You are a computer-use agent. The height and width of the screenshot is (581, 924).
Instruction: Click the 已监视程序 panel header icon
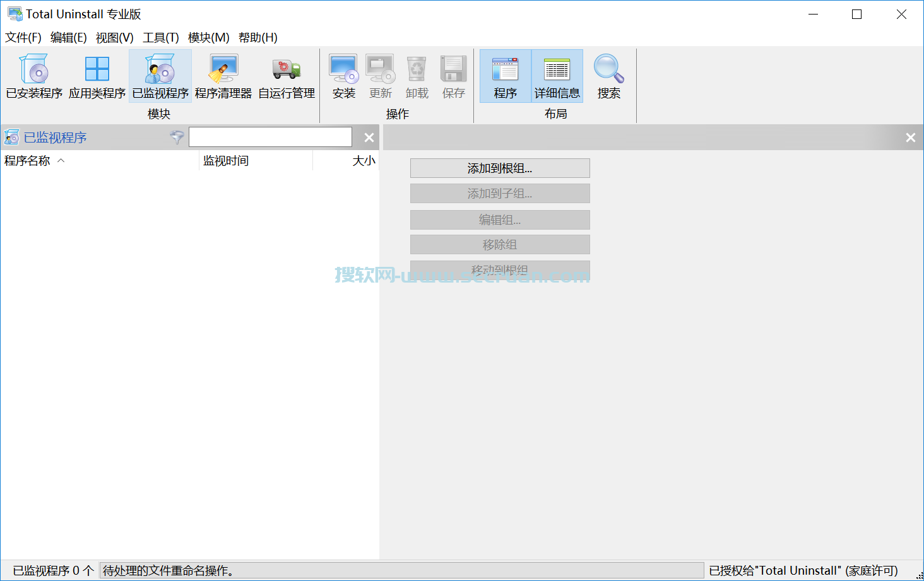(x=11, y=137)
